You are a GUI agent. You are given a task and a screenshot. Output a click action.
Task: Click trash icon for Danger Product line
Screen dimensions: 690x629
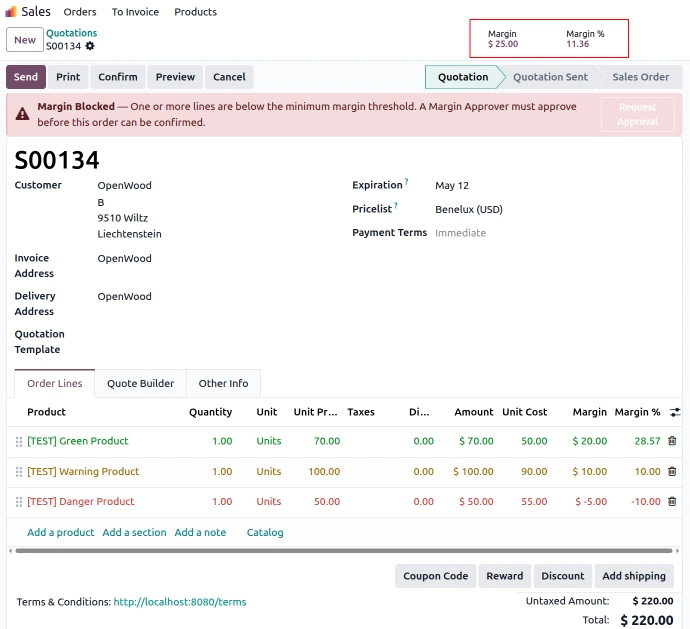pos(672,502)
